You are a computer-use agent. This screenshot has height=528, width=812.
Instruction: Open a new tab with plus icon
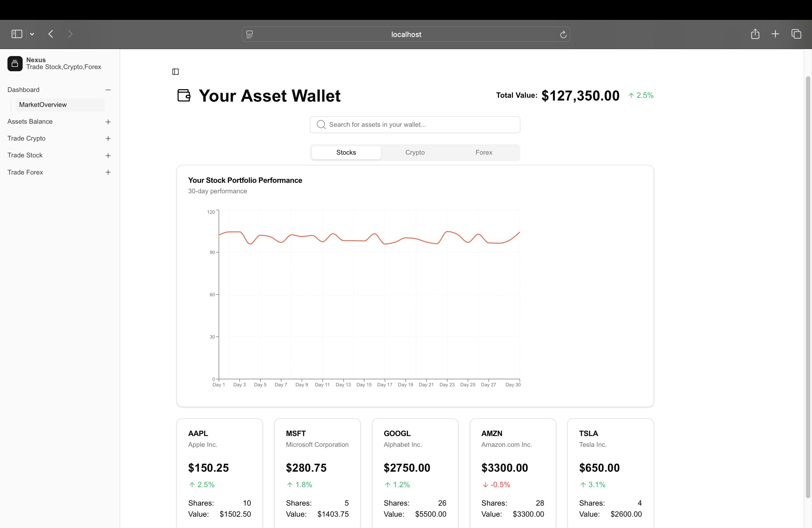click(775, 34)
